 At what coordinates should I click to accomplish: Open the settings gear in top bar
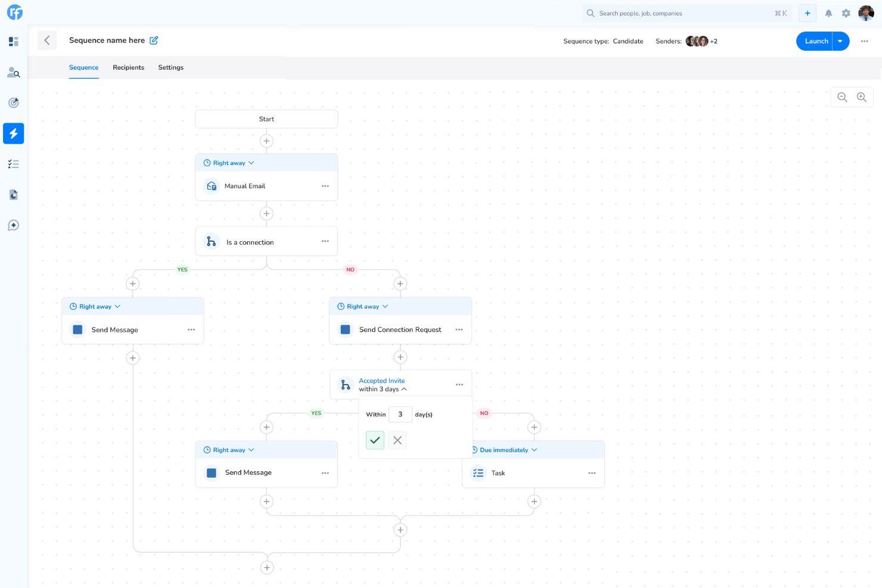point(846,13)
